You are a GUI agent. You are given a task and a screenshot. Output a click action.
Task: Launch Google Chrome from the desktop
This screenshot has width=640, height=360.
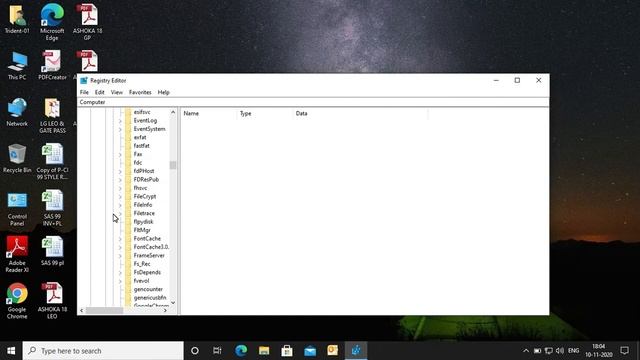(x=17, y=301)
